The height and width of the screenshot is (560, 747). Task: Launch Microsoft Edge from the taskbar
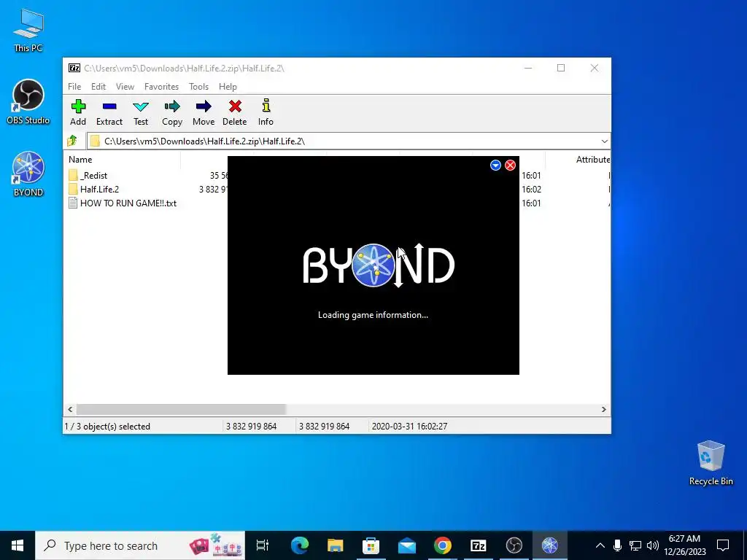coord(300,545)
